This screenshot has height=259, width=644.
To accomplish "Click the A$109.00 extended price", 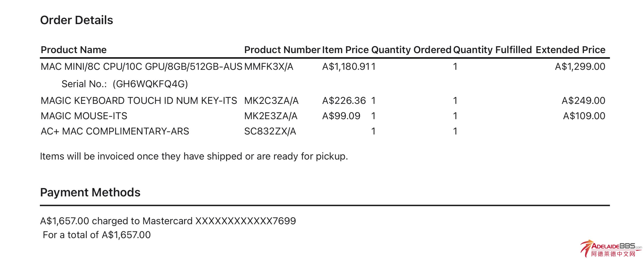I will (584, 116).
